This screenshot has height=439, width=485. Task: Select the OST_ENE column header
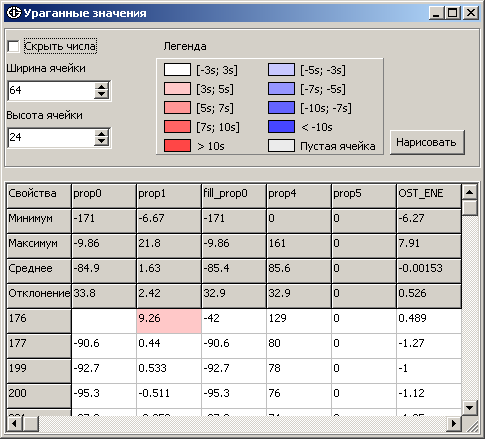point(429,196)
